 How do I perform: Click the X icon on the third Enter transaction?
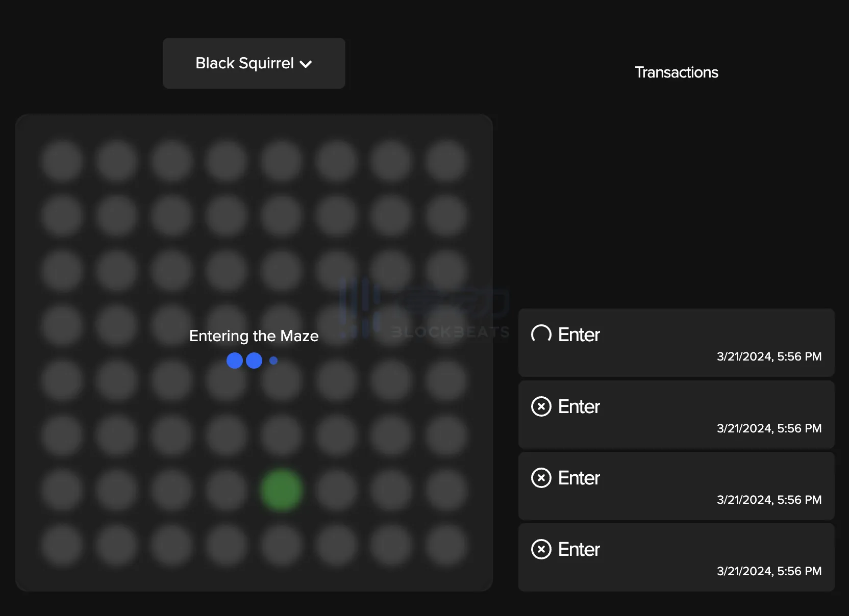pos(541,478)
